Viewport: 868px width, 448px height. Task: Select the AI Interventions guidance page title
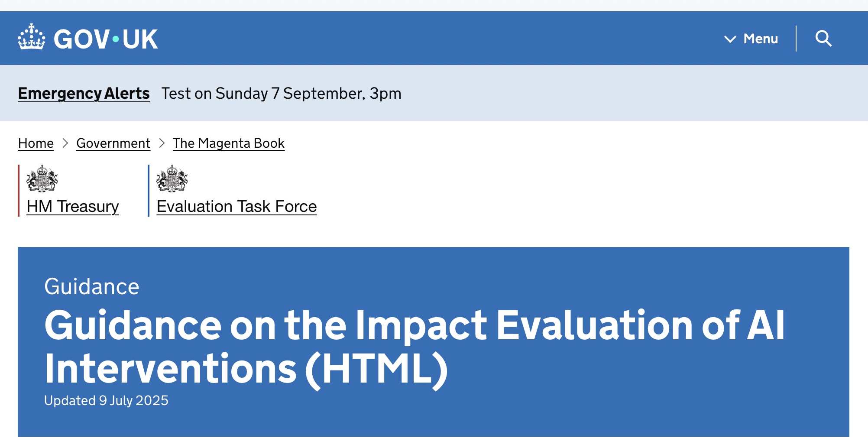point(414,347)
